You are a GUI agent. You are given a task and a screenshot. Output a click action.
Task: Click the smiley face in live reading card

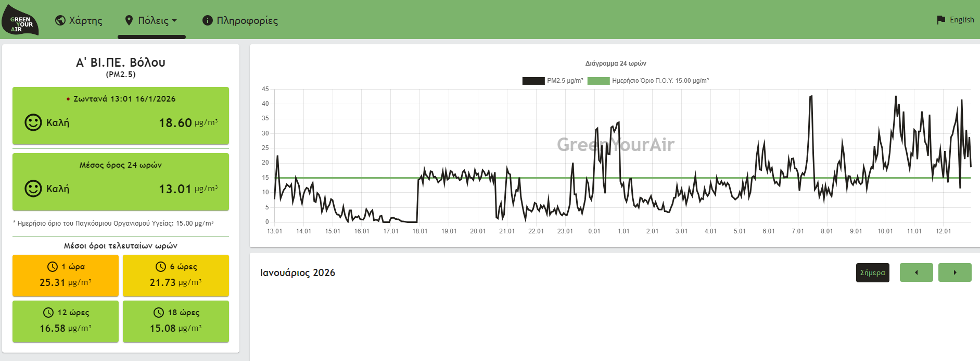(33, 122)
